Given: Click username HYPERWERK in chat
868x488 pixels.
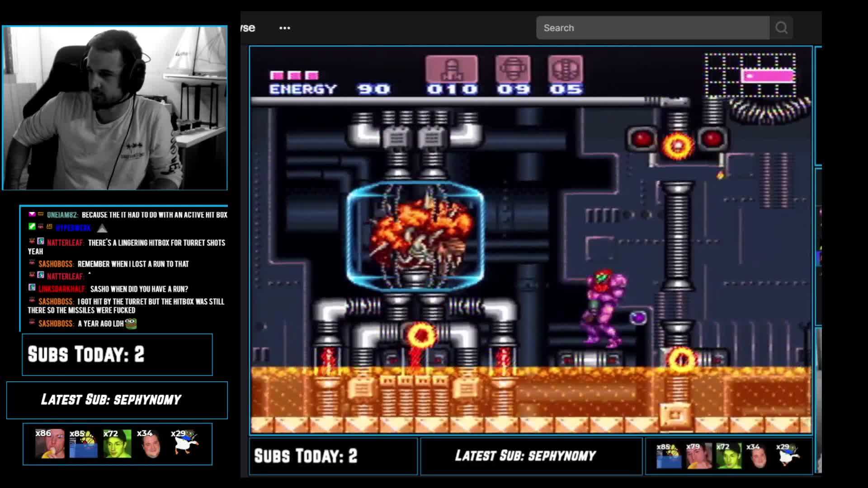Looking at the screenshot, I should 73,228.
